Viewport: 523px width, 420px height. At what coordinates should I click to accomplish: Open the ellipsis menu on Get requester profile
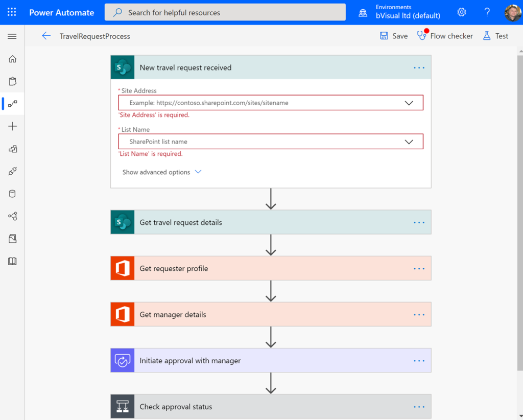pos(418,268)
